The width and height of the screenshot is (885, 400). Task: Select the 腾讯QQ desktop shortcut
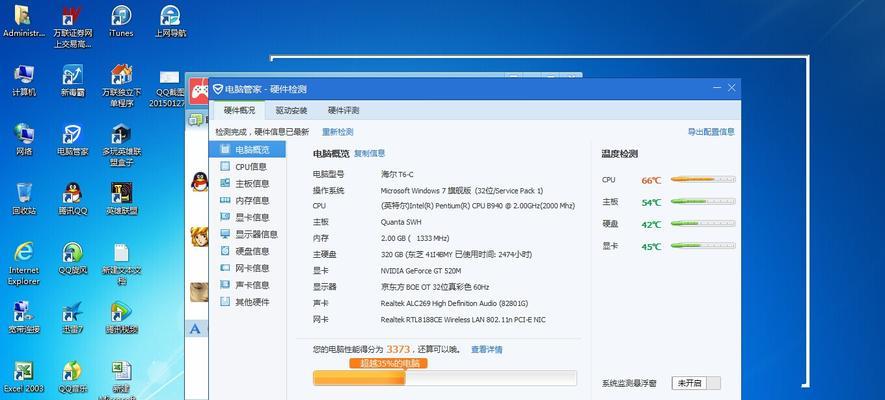(x=72, y=199)
